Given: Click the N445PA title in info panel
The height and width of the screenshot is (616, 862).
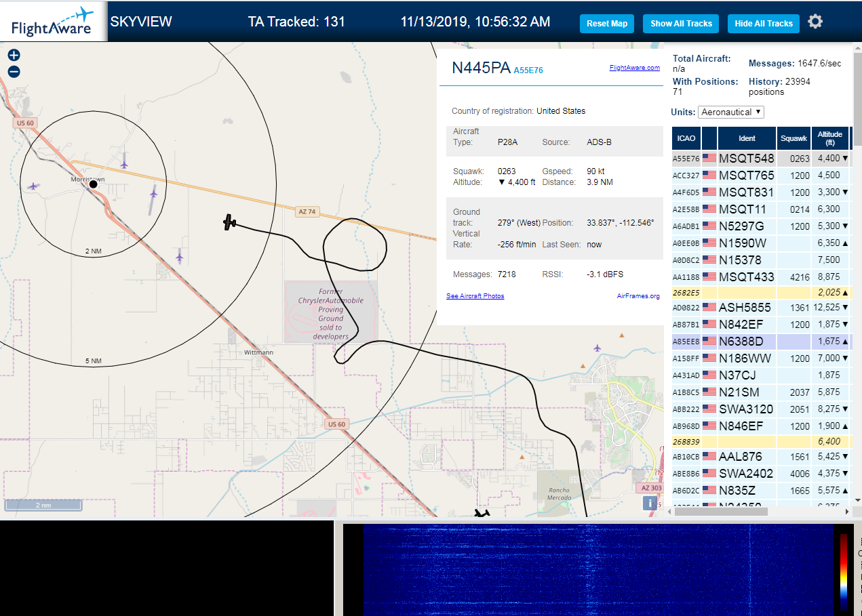Looking at the screenshot, I should click(x=481, y=67).
